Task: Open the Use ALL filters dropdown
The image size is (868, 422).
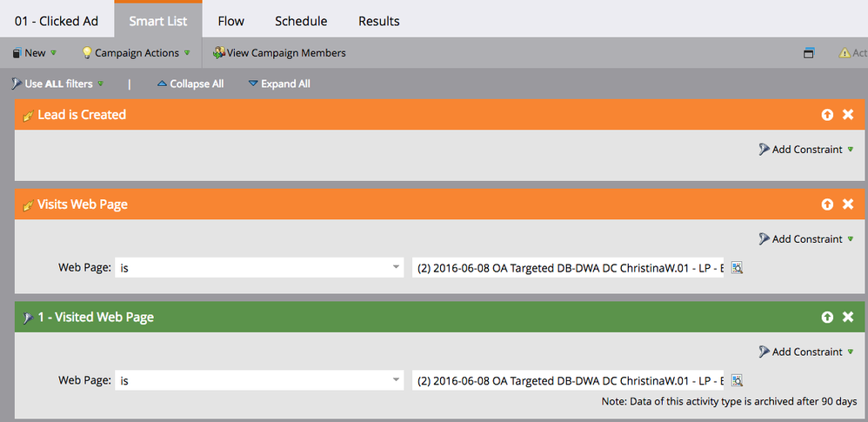Action: (57, 84)
